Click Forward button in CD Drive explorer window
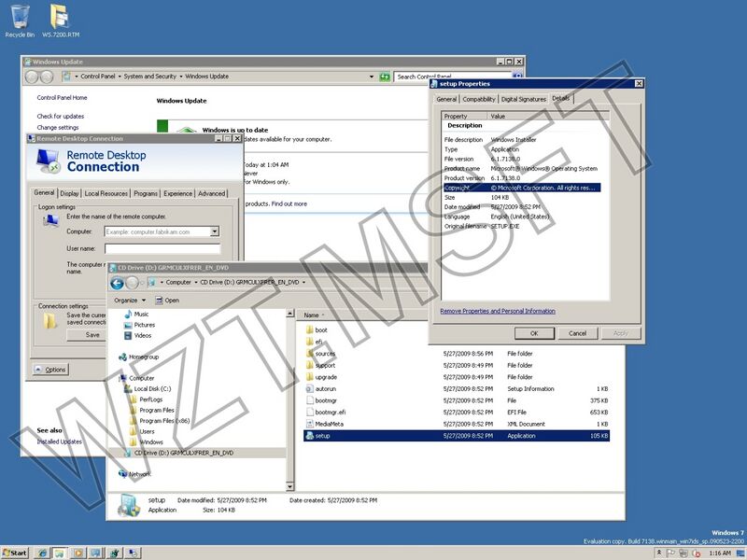This screenshot has width=747, height=560. pos(132,283)
